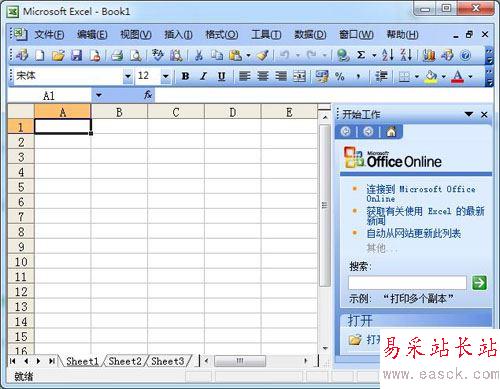Apply the yellow Fill Color bucket
Viewport: 500px width, 389px height.
point(431,76)
